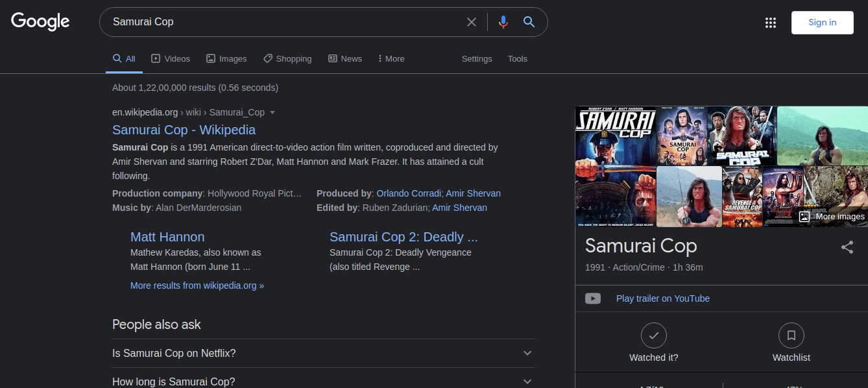Expand 'Is Samurai Cop on Netflix?' question

tap(324, 353)
